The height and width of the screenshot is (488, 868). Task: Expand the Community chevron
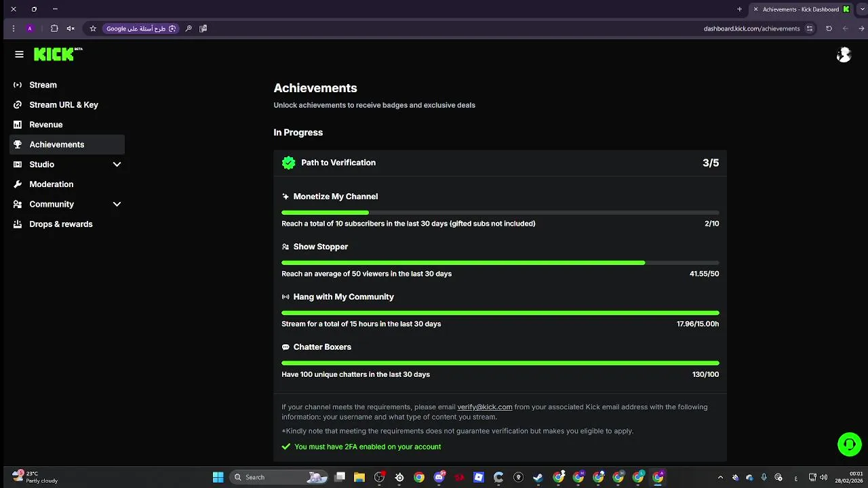(117, 204)
